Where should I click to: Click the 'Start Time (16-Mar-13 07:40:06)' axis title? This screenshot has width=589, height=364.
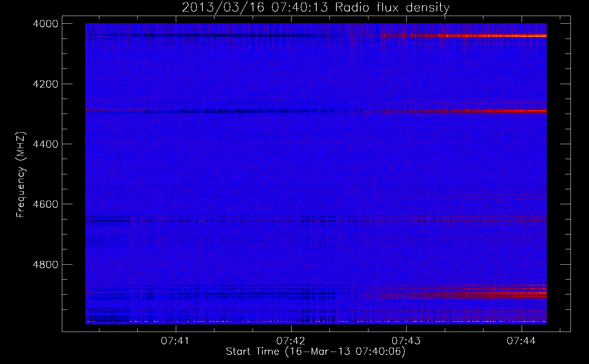pyautogui.click(x=316, y=352)
